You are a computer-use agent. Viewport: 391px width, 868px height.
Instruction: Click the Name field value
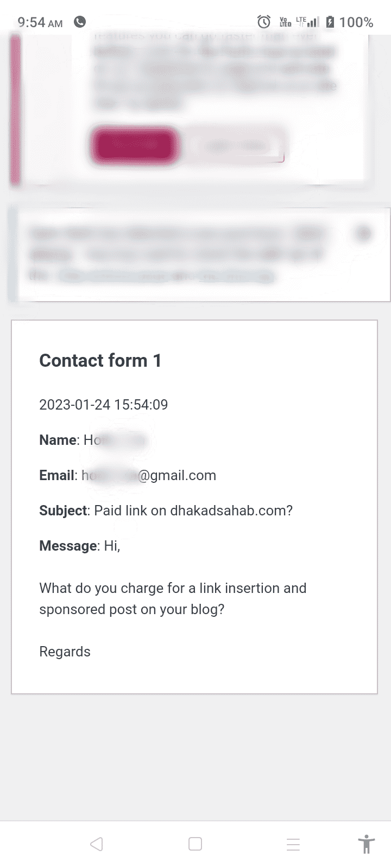point(115,440)
